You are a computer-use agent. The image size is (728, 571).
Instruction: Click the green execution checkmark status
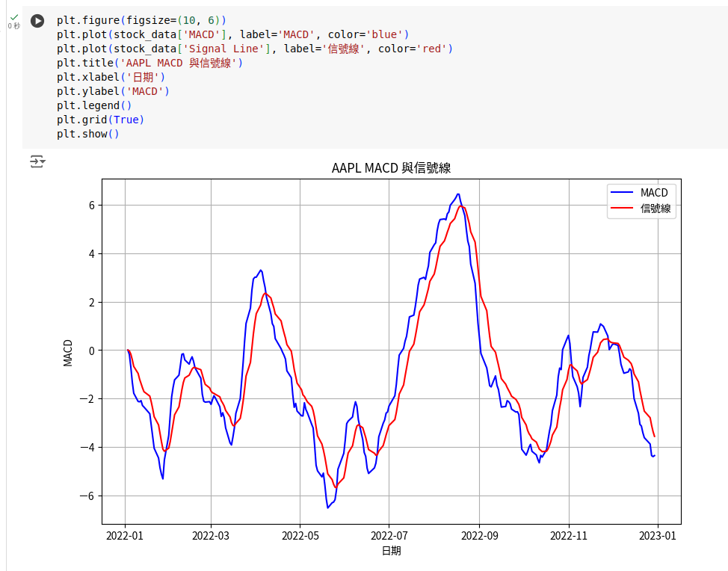point(14,16)
